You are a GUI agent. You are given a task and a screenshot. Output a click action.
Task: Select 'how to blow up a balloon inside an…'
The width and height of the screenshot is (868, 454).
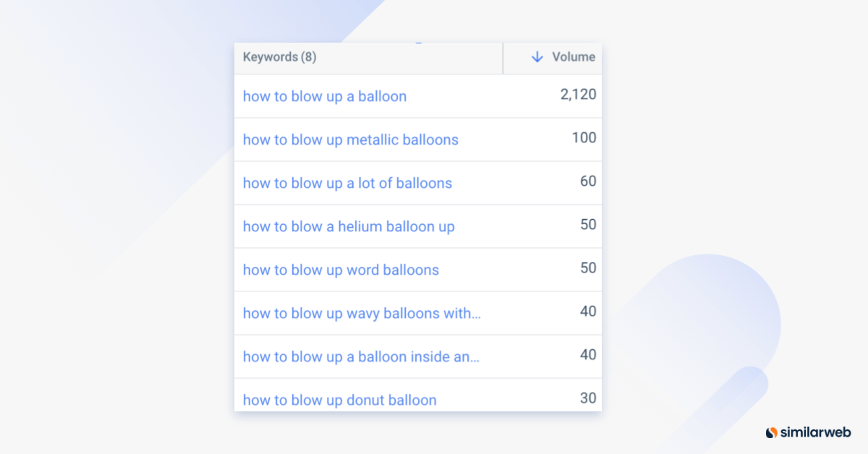(x=361, y=356)
